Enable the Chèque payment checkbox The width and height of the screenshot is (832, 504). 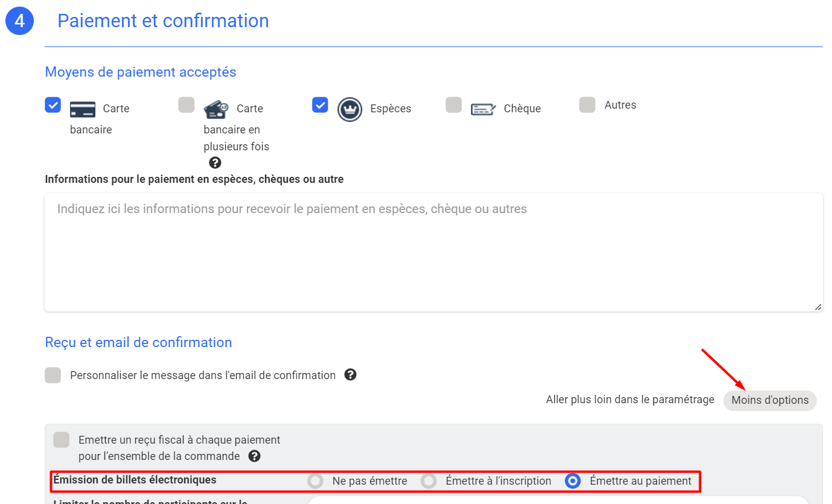(453, 105)
